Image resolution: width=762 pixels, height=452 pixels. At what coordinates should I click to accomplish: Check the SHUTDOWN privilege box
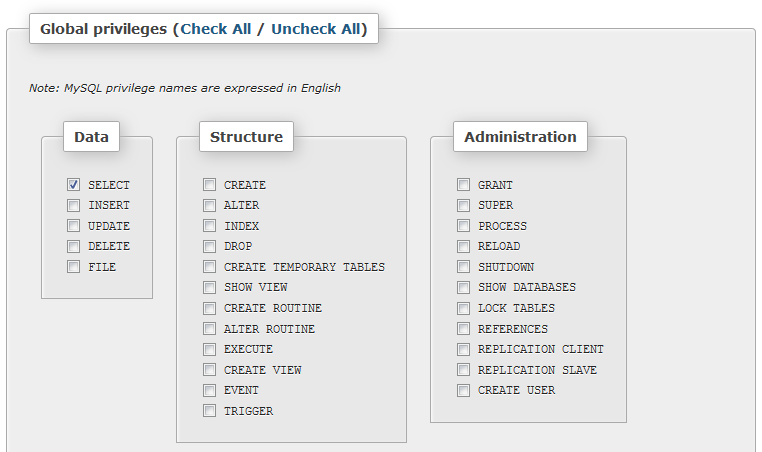[x=463, y=267]
